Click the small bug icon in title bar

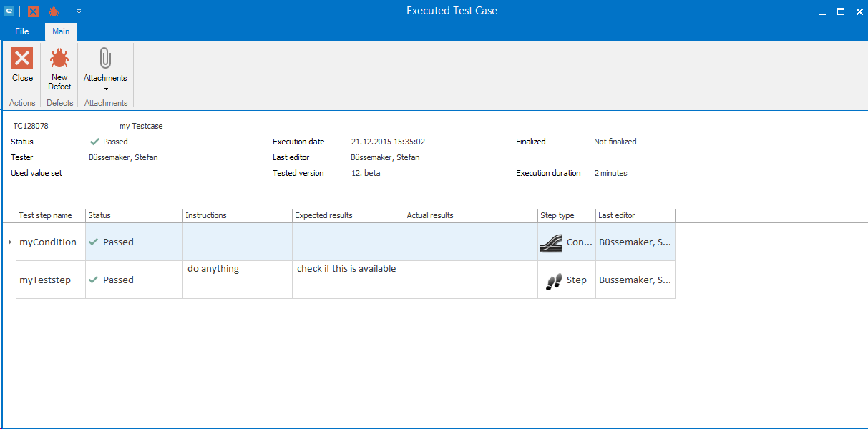tap(54, 11)
